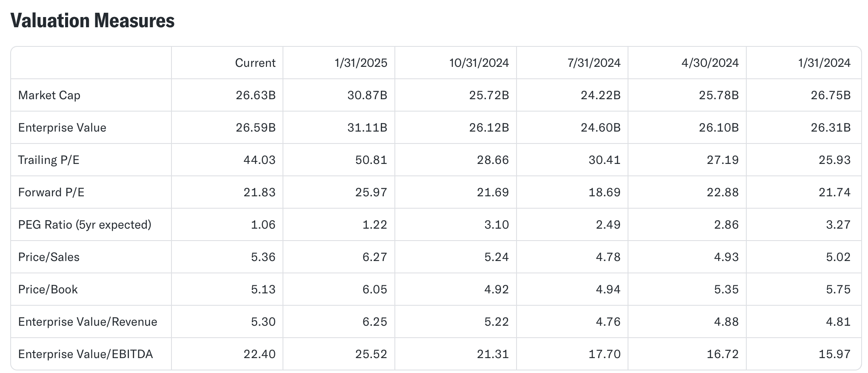Click the Enterprise Value row label

click(62, 128)
